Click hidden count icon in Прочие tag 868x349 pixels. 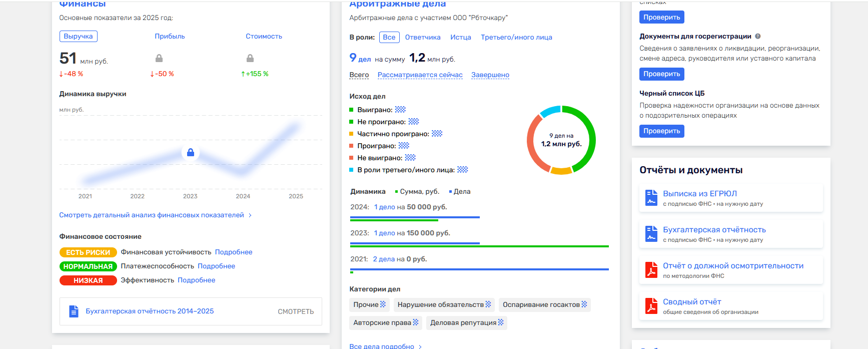383,304
